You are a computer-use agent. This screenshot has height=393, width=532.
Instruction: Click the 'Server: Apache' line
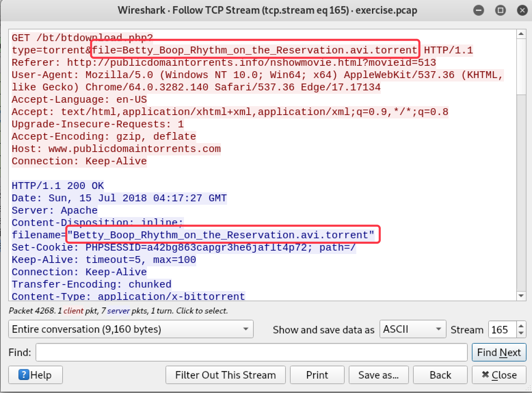point(55,211)
